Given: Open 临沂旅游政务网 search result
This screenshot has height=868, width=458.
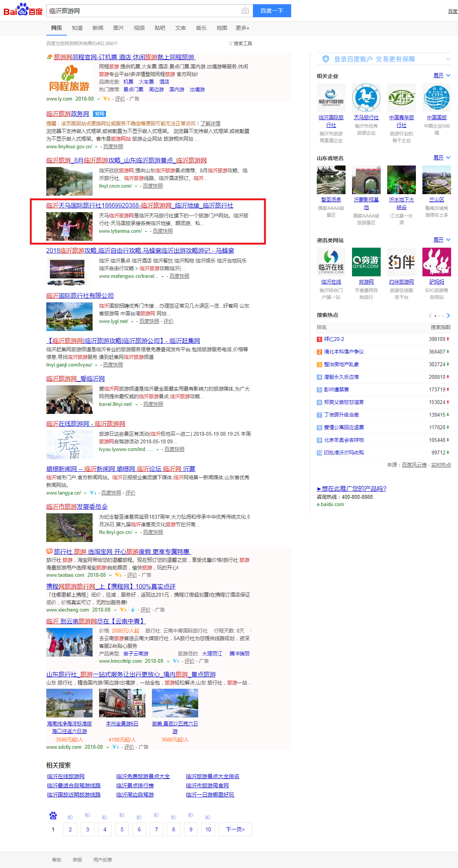Looking at the screenshot, I should point(68,114).
